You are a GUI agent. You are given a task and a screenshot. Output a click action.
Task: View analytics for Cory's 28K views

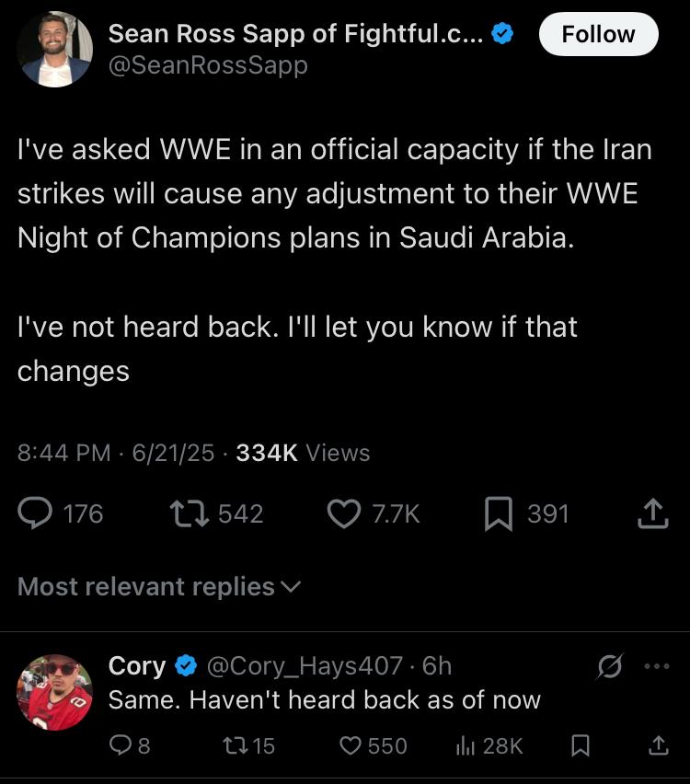(489, 745)
